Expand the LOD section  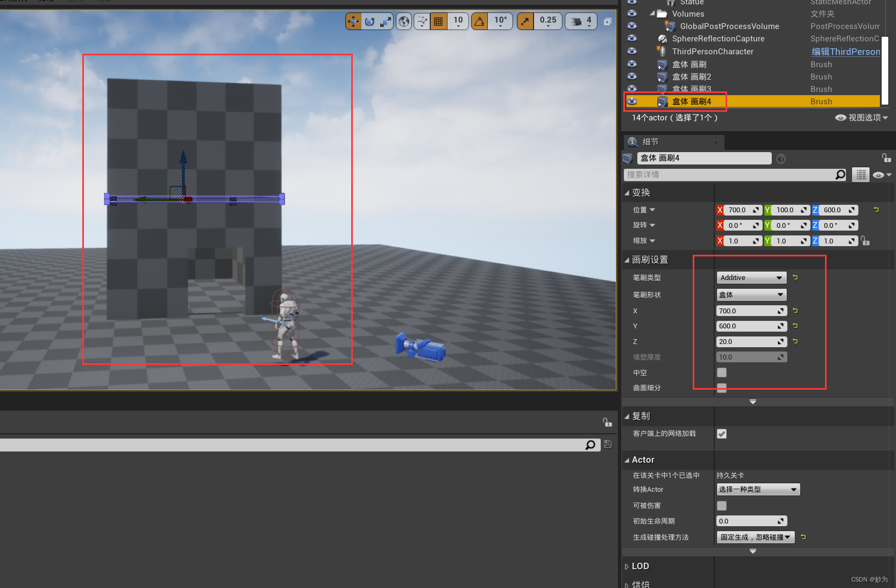(x=627, y=567)
